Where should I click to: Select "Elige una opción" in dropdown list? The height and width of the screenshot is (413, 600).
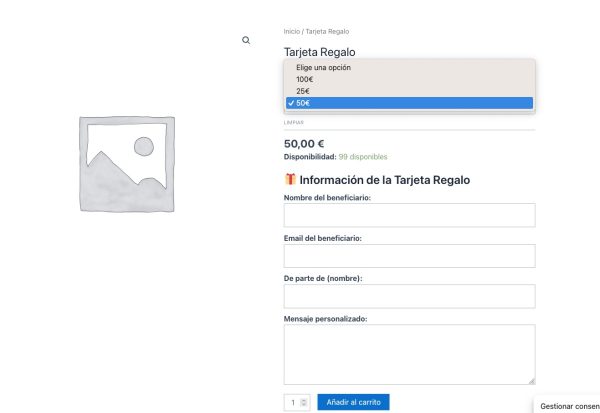pos(323,67)
